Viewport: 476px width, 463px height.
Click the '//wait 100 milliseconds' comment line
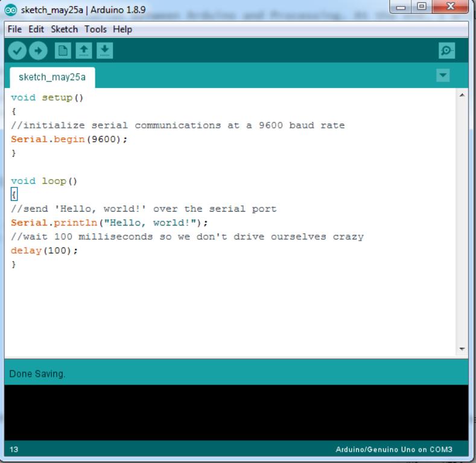click(x=187, y=237)
